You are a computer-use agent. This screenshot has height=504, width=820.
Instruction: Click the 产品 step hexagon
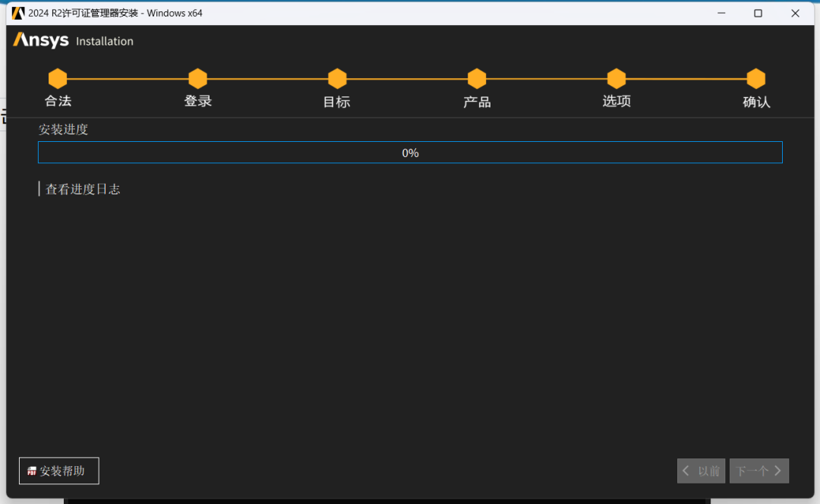477,78
